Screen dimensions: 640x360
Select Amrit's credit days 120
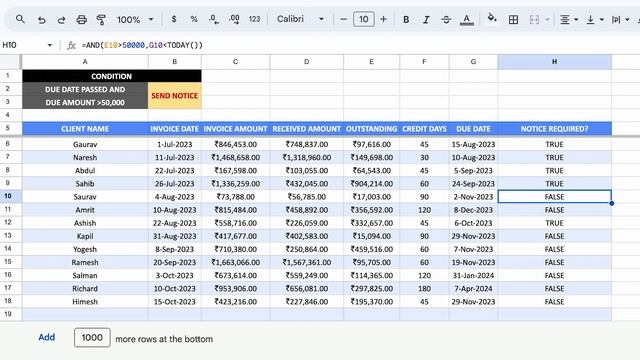pos(424,210)
